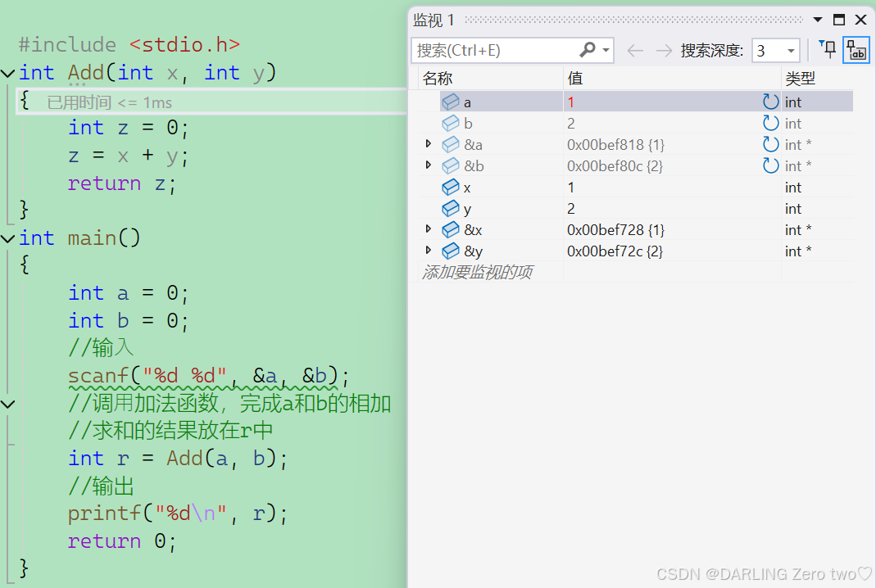The image size is (876, 588).
Task: Click the 添加要监视的项 row to add watch
Action: 477,272
